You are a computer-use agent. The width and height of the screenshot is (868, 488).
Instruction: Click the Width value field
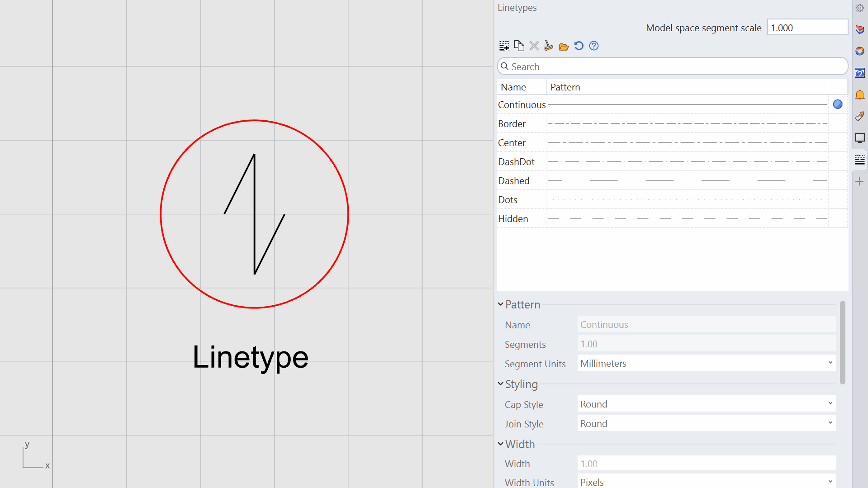pos(707,464)
